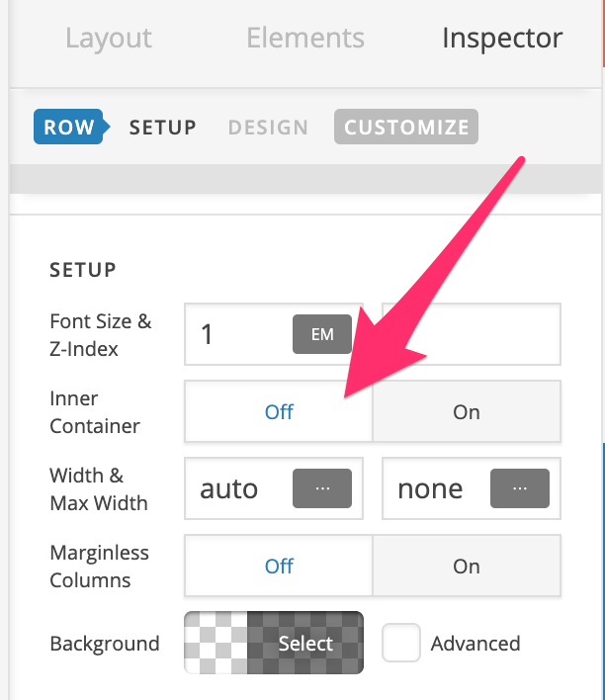Click the Width auto input field
The image size is (605, 700).
[239, 488]
